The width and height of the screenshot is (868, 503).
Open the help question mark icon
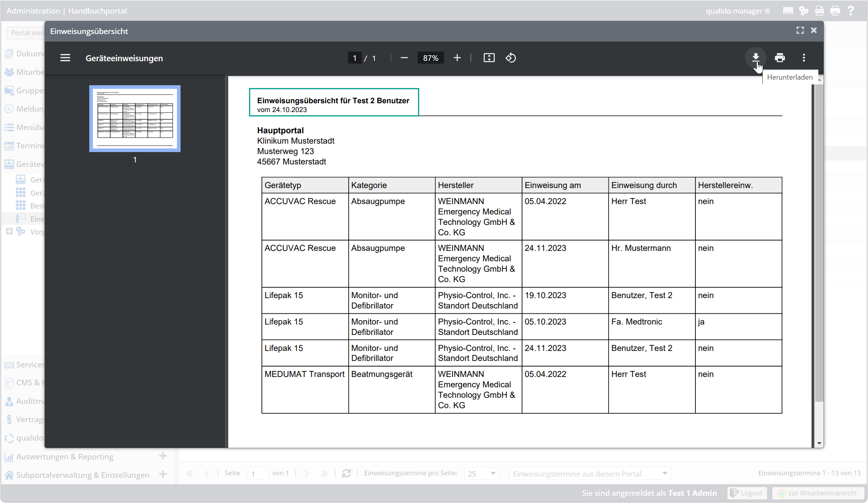click(x=851, y=11)
